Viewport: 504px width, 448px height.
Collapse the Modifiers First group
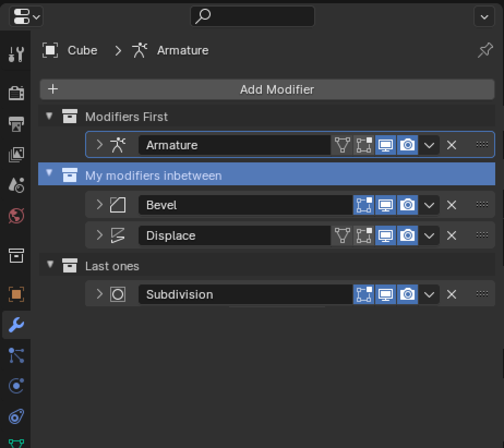coord(49,116)
